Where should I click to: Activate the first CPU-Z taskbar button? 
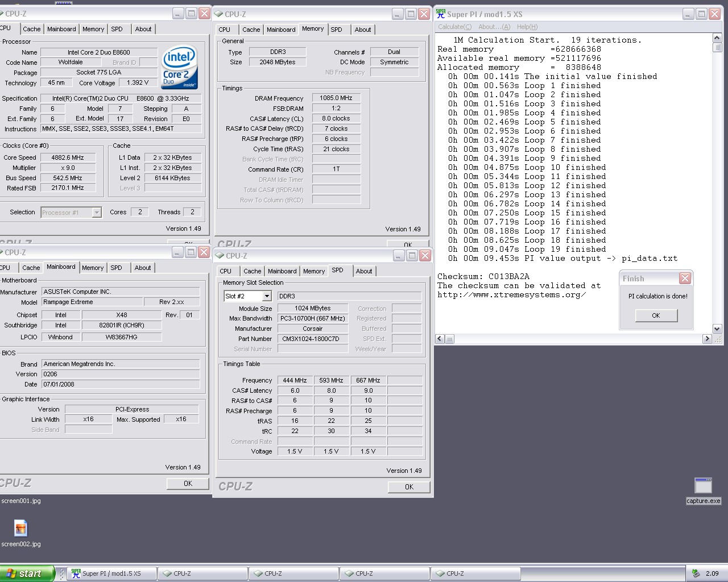(203, 573)
